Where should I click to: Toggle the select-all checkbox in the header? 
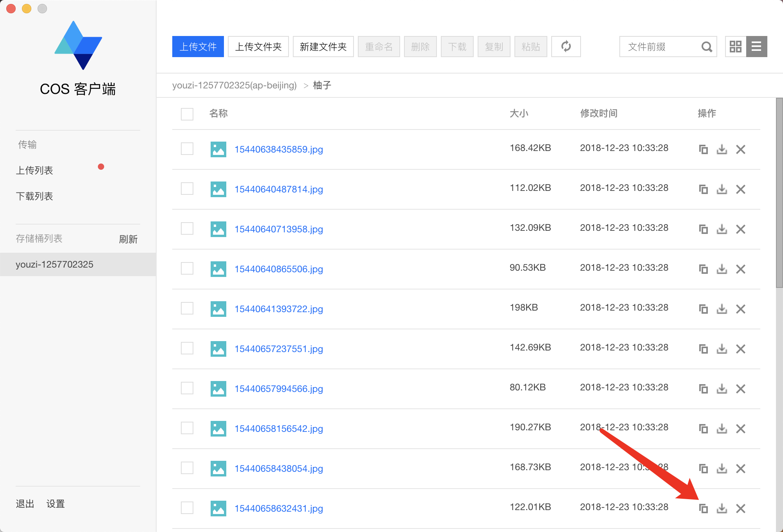(187, 114)
